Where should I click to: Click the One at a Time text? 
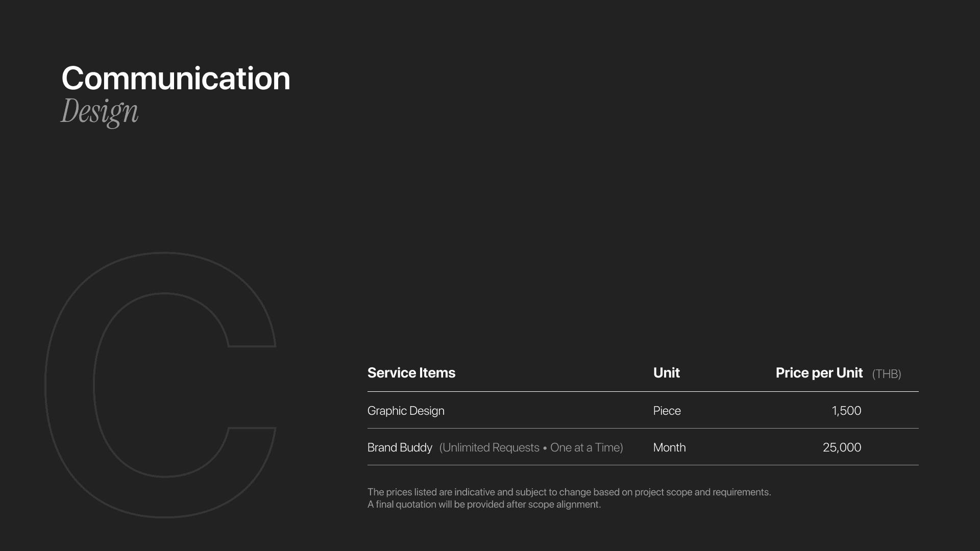[x=585, y=447]
